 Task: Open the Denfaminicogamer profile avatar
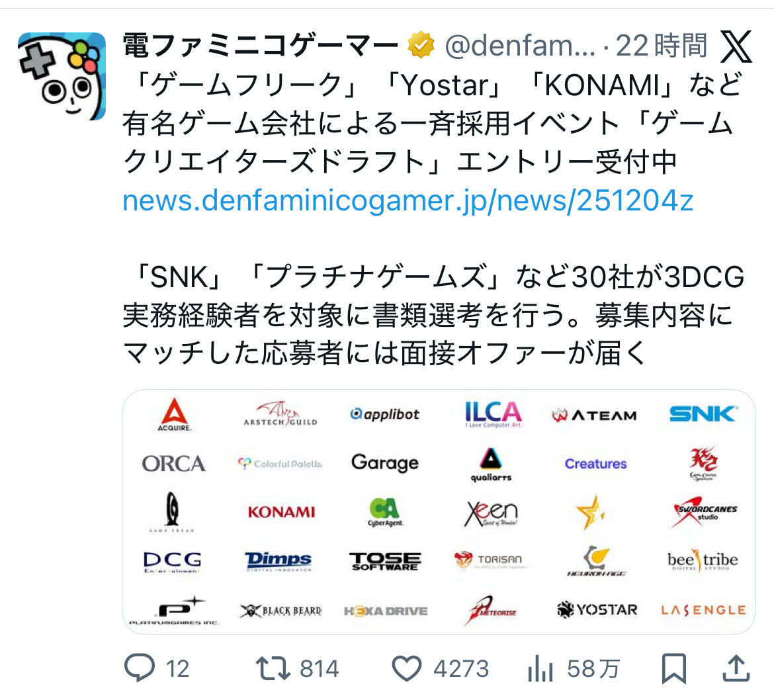62,76
